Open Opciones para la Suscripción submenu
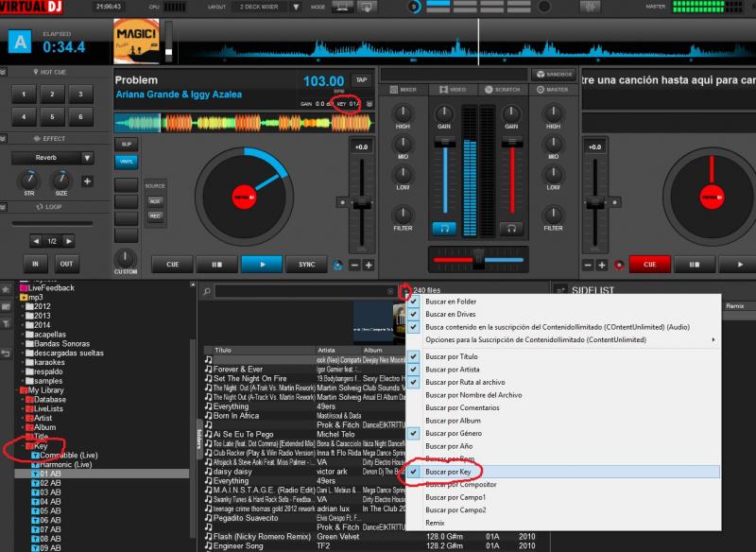Image resolution: width=756 pixels, height=552 pixels. (x=562, y=339)
